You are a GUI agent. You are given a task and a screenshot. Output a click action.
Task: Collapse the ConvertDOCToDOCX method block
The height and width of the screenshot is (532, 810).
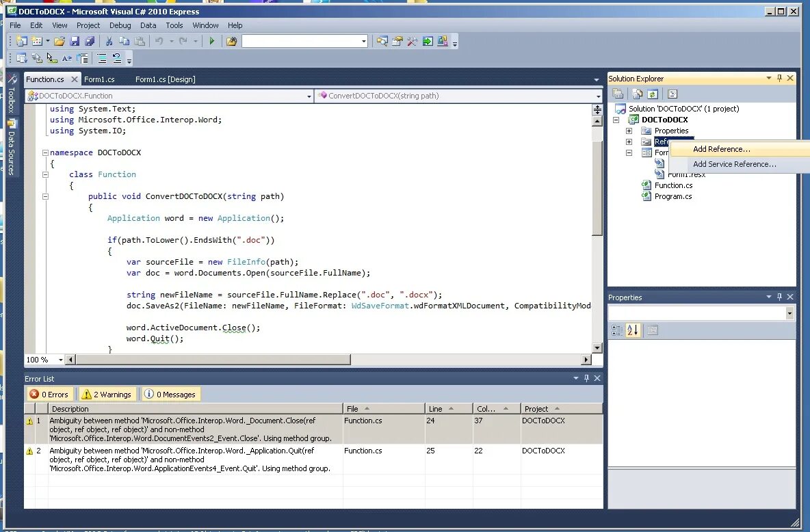tap(45, 196)
